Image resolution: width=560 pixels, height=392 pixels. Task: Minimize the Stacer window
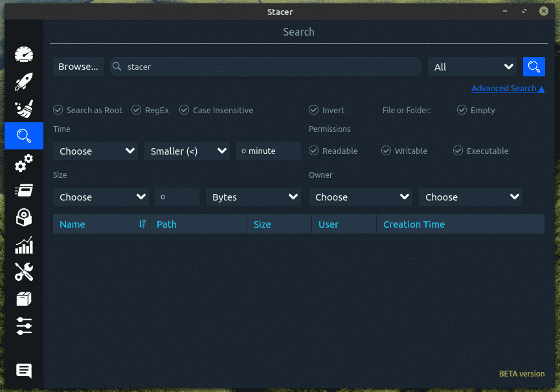(505, 11)
